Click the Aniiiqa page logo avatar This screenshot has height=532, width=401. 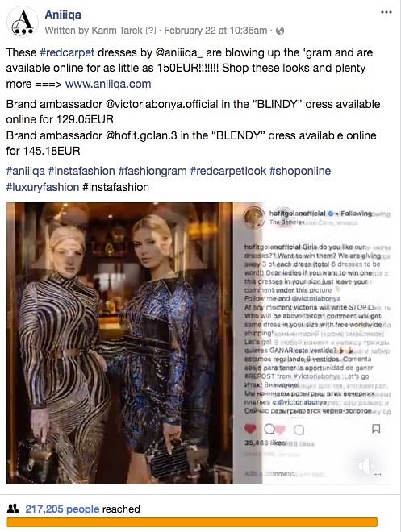[x=23, y=22]
